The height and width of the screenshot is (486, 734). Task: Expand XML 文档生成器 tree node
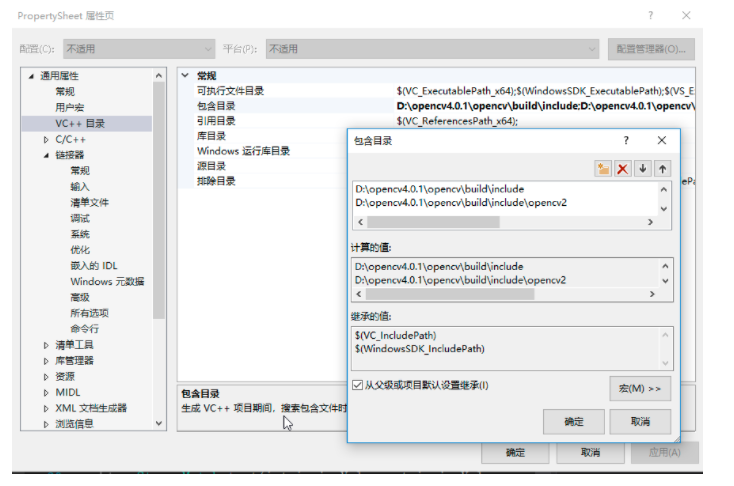click(x=46, y=408)
